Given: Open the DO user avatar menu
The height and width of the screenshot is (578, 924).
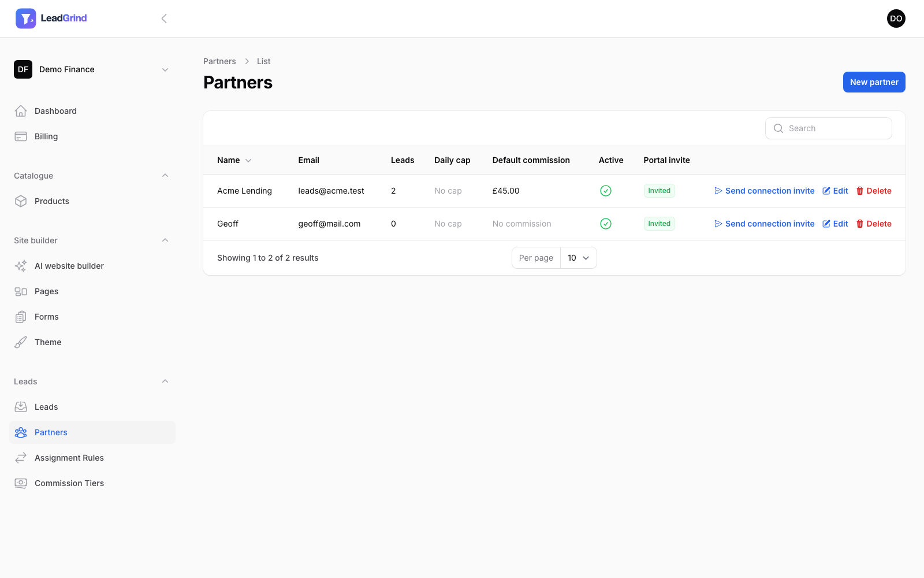Looking at the screenshot, I should (896, 18).
